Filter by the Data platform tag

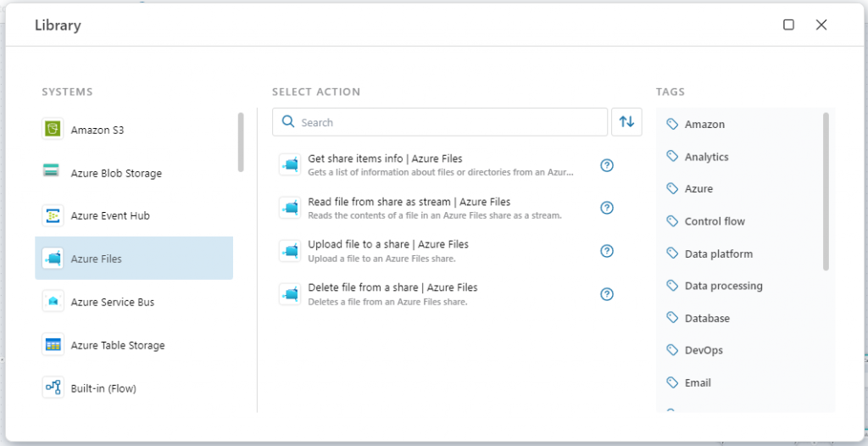tap(719, 254)
